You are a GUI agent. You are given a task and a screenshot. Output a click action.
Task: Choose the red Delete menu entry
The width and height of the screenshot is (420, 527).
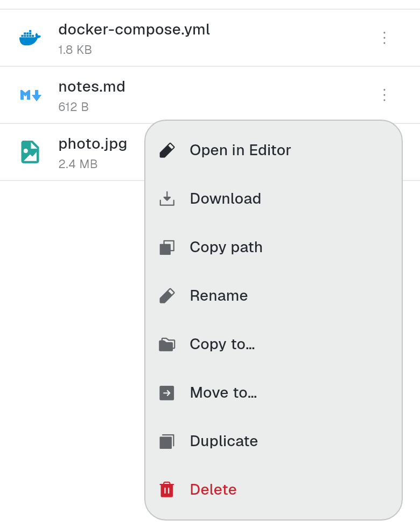point(274,490)
